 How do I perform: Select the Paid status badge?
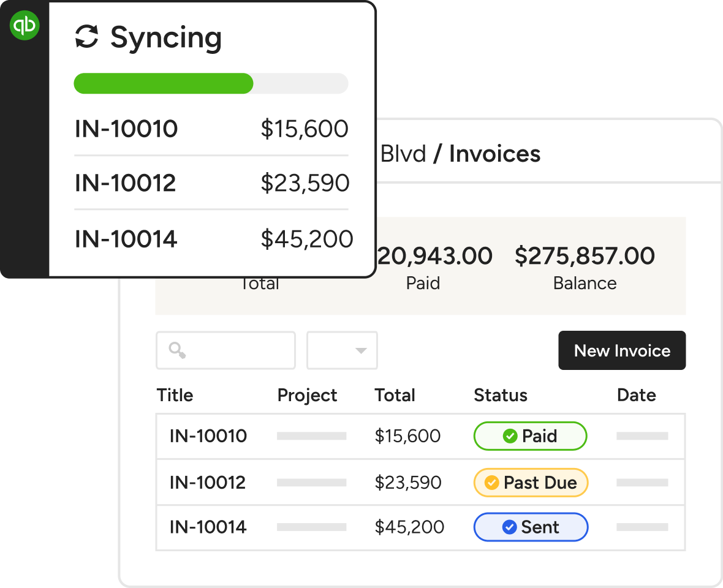coord(530,436)
